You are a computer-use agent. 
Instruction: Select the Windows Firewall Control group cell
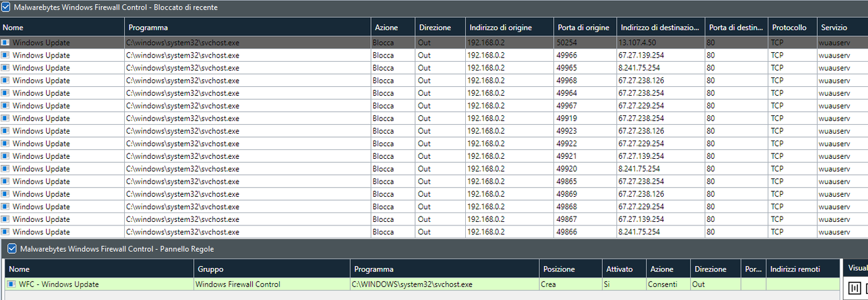(x=271, y=284)
